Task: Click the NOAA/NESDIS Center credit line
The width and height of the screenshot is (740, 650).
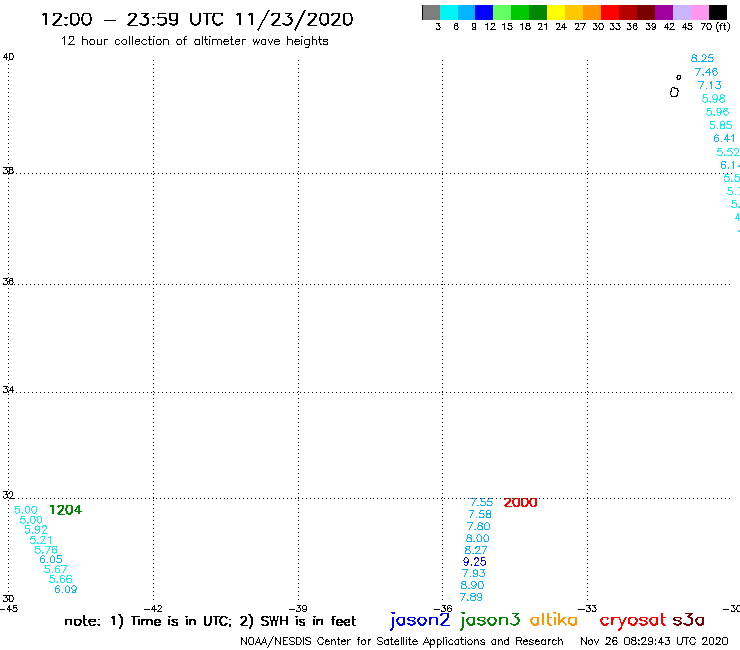Action: pyautogui.click(x=402, y=642)
